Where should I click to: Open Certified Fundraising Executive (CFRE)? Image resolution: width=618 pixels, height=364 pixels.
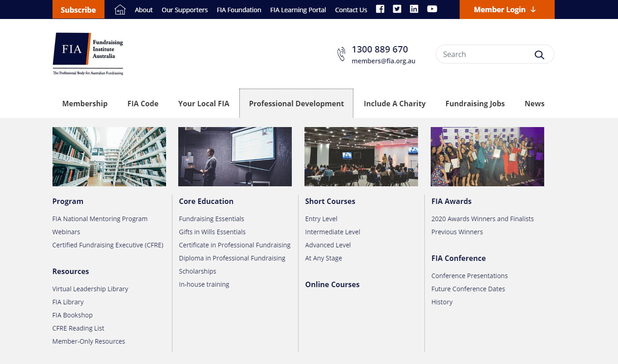[108, 245]
